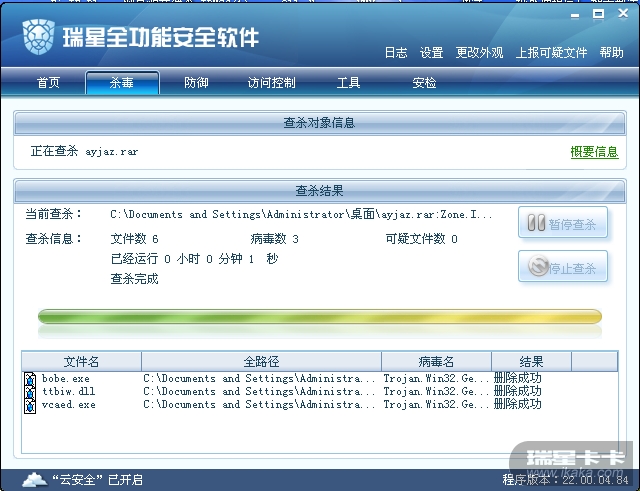
Task: Select the vcaed.exe file name
Action: point(69,405)
